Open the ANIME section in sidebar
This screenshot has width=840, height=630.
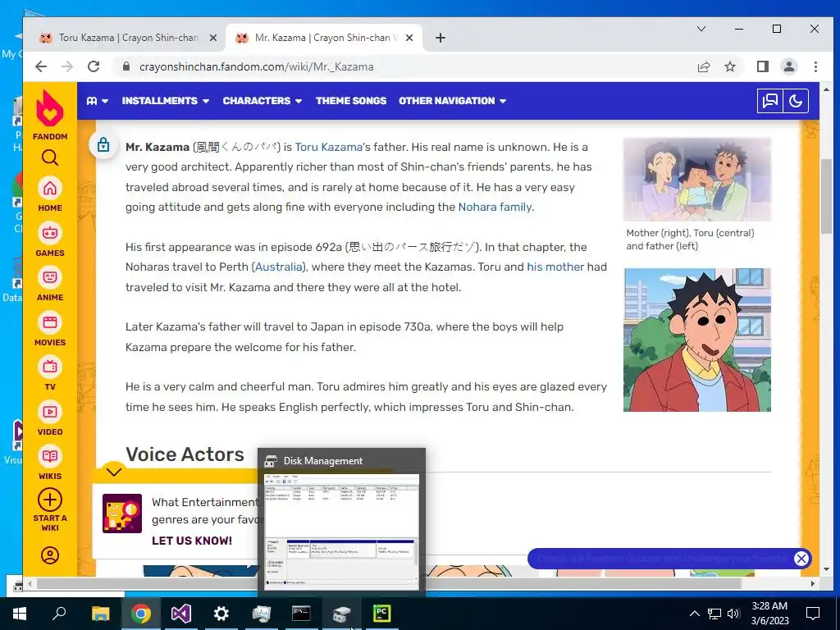[x=50, y=283]
